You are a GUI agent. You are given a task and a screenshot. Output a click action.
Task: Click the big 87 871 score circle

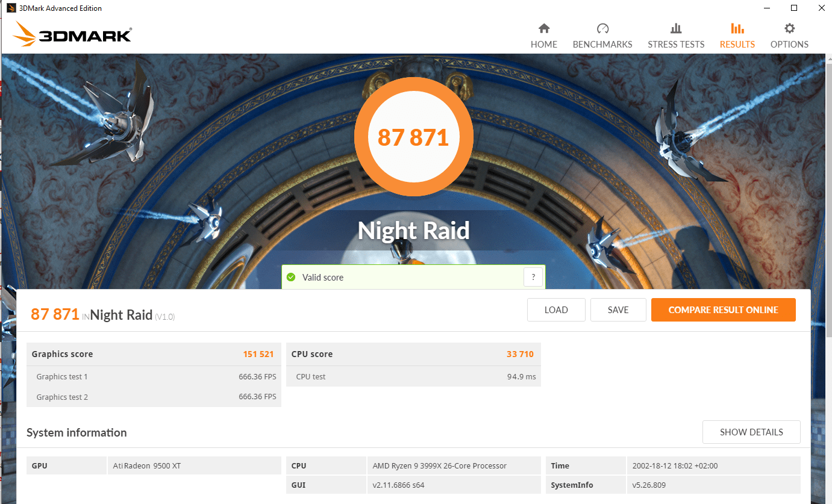[413, 137]
